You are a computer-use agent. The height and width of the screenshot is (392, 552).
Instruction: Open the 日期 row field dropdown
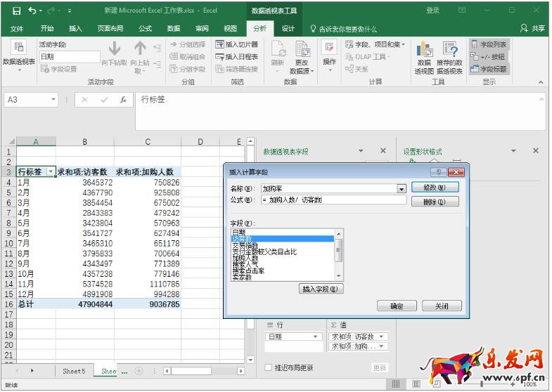pos(316,337)
